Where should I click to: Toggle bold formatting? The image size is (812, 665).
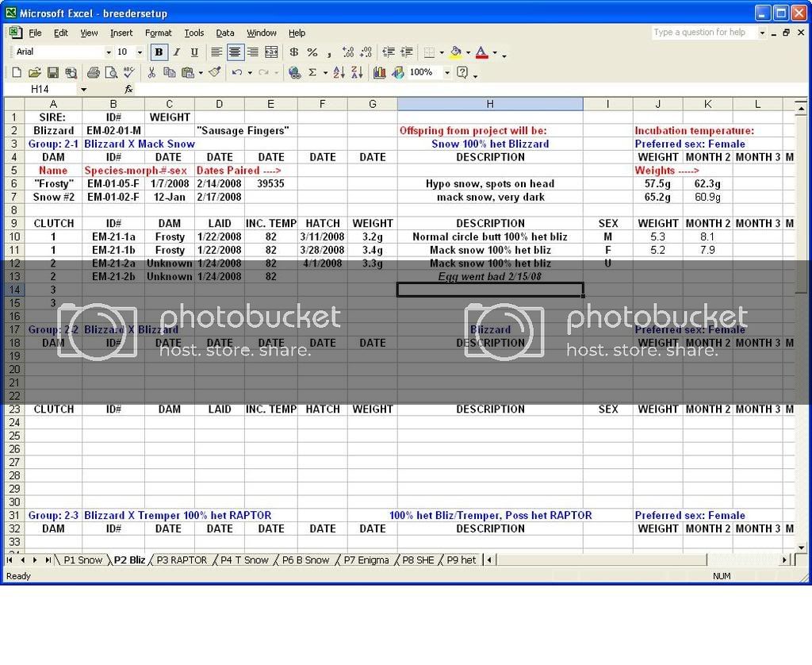coord(159,52)
